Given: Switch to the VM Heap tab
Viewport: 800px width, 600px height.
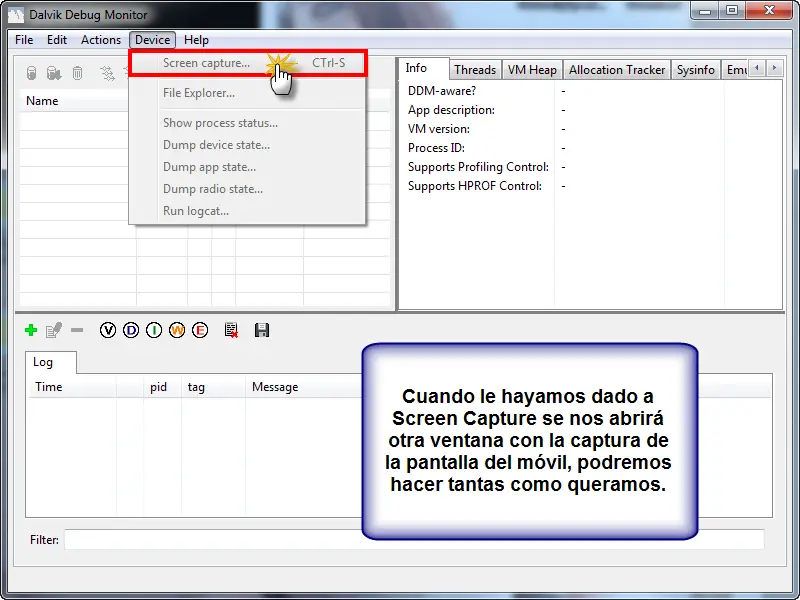Looking at the screenshot, I should pyautogui.click(x=532, y=70).
